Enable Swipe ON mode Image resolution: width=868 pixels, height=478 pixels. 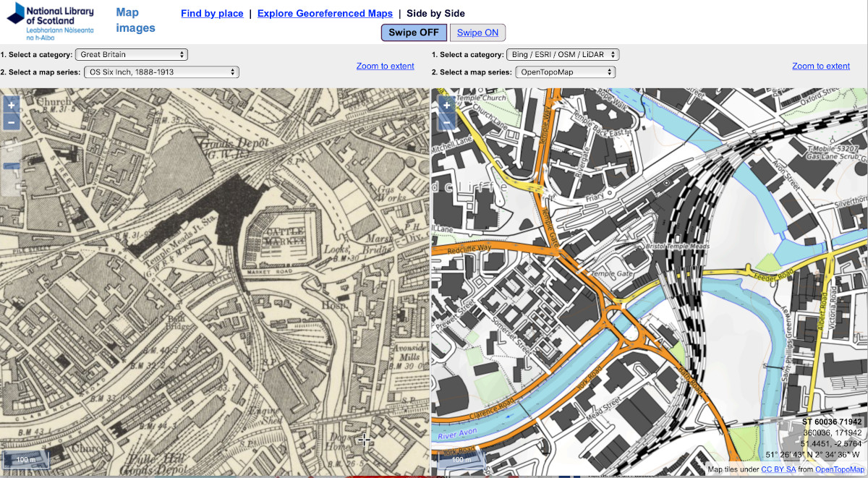(477, 33)
